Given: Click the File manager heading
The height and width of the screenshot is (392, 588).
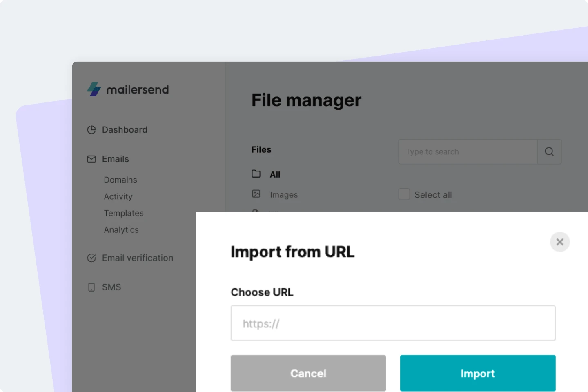Looking at the screenshot, I should coord(306,100).
